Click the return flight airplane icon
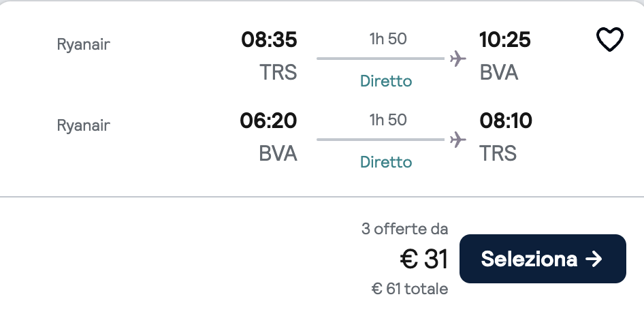 pos(457,140)
